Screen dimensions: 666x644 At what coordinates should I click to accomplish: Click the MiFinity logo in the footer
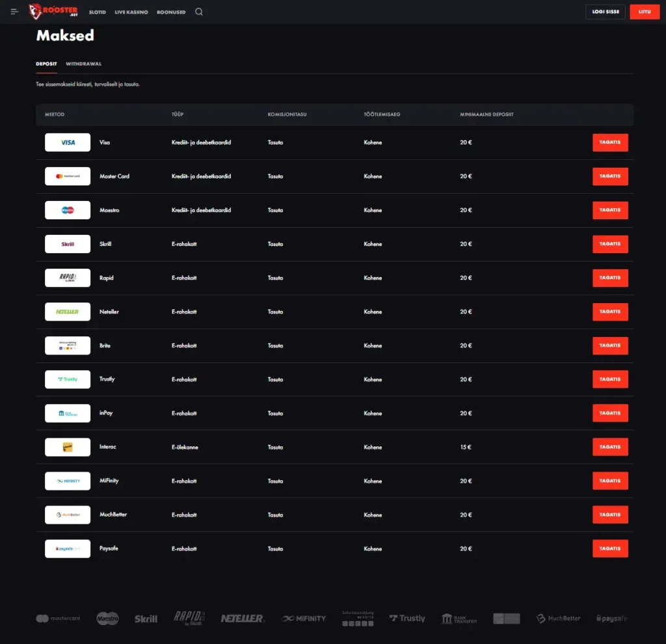tap(303, 619)
